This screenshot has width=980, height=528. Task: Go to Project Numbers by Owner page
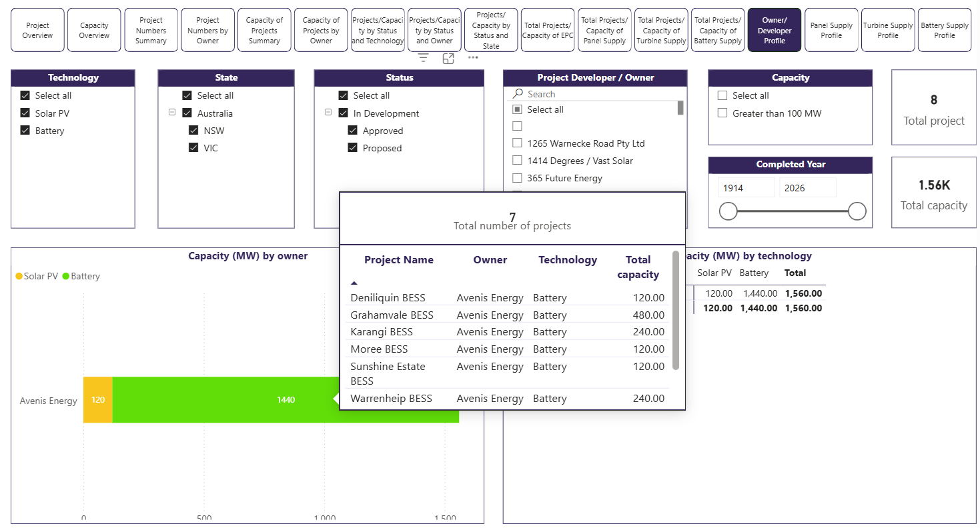(x=207, y=30)
